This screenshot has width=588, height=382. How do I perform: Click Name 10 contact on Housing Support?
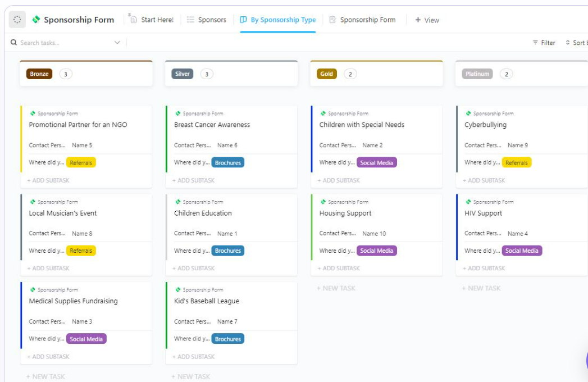click(374, 233)
